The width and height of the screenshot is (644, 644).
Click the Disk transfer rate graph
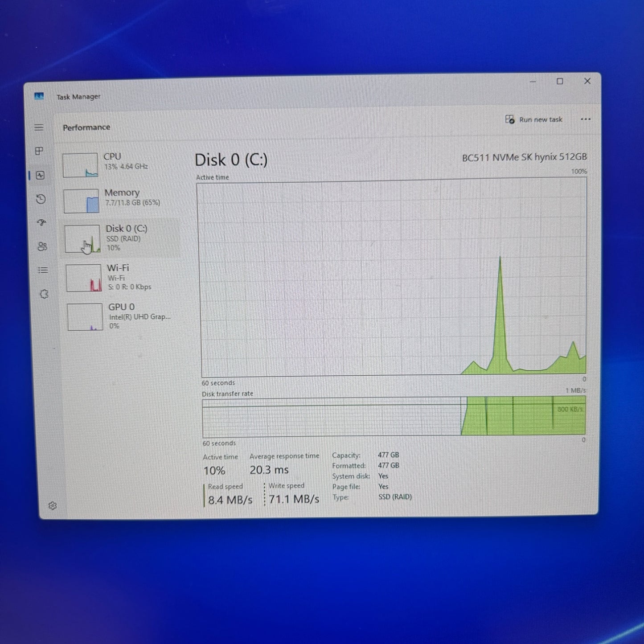[x=393, y=417]
